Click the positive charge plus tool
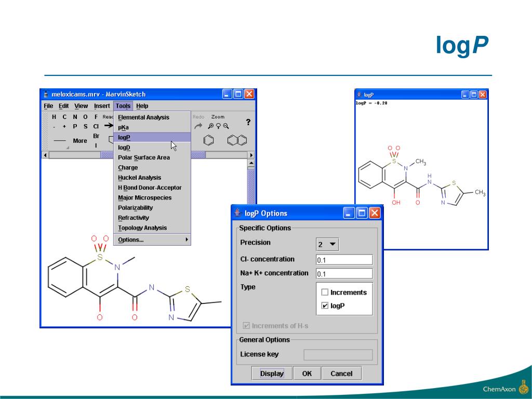The image size is (532, 399). [64, 127]
